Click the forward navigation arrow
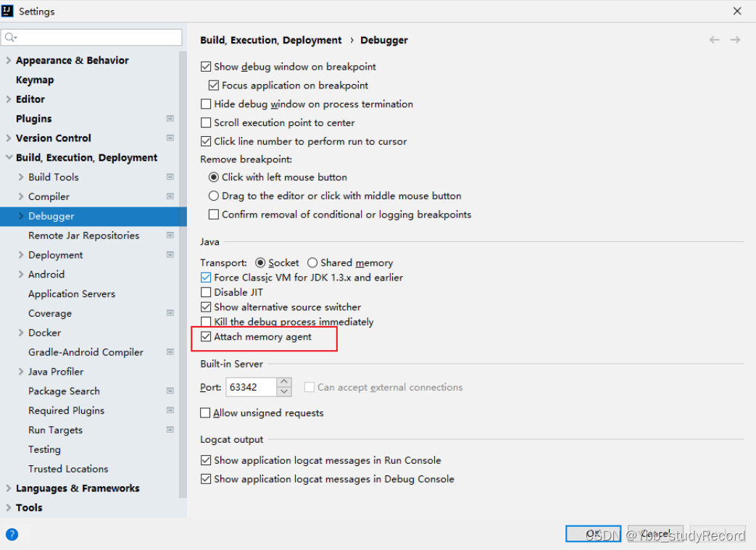Viewport: 756px width, 550px height. pos(735,40)
